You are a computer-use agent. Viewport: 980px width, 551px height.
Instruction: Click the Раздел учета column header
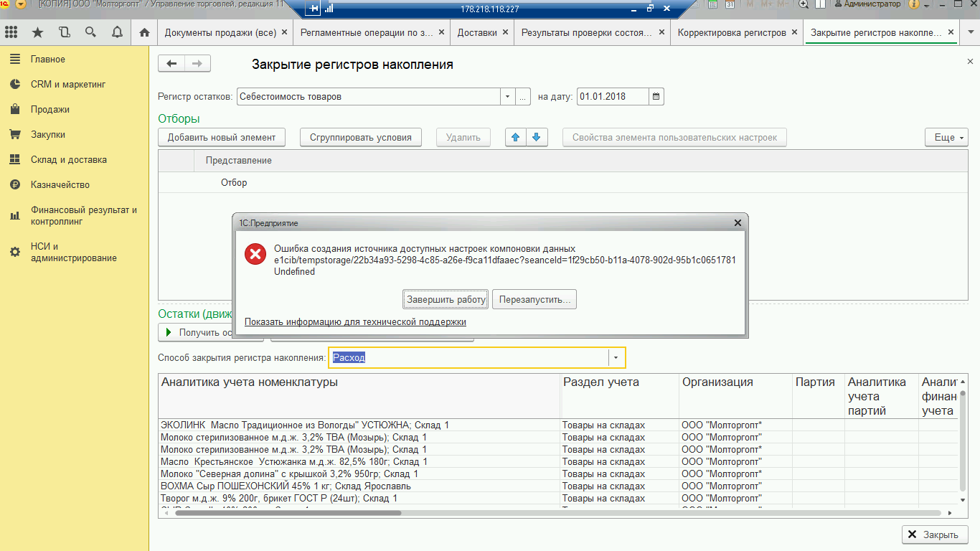(619, 396)
